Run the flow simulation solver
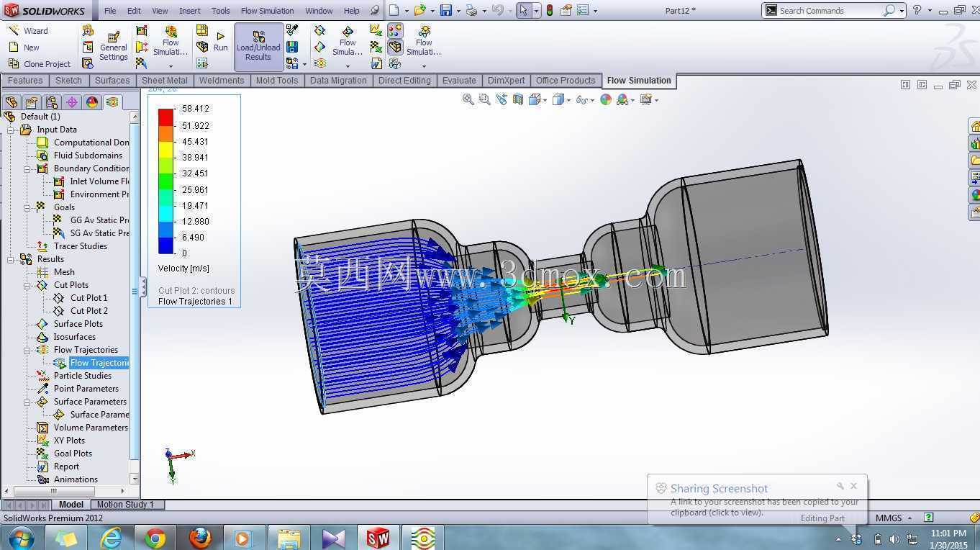 (x=220, y=41)
